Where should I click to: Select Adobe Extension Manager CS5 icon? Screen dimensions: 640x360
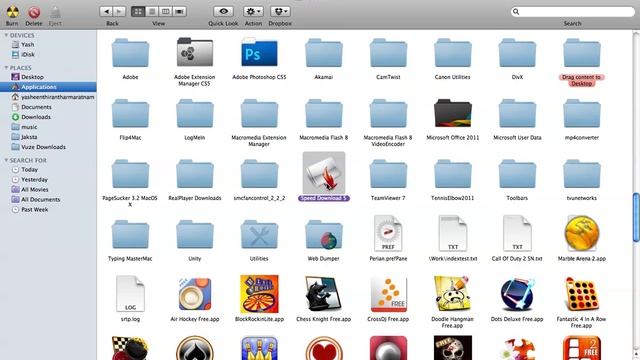coord(195,52)
